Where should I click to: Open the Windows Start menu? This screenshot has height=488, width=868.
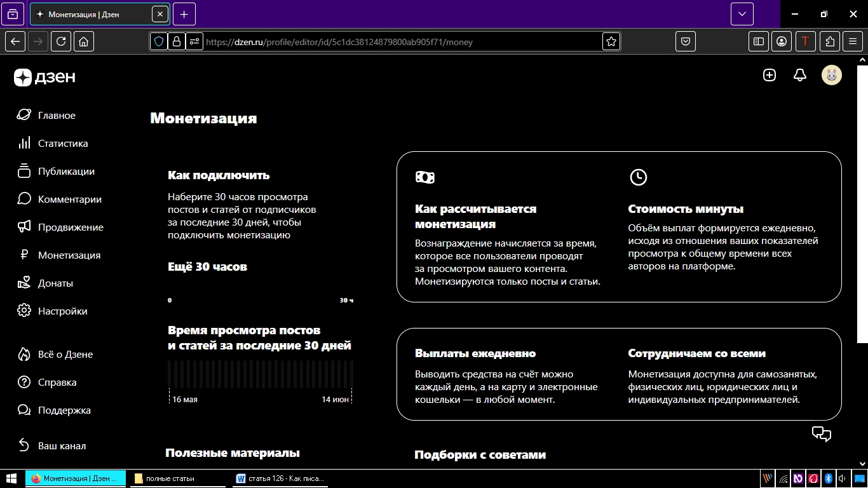click(x=11, y=478)
